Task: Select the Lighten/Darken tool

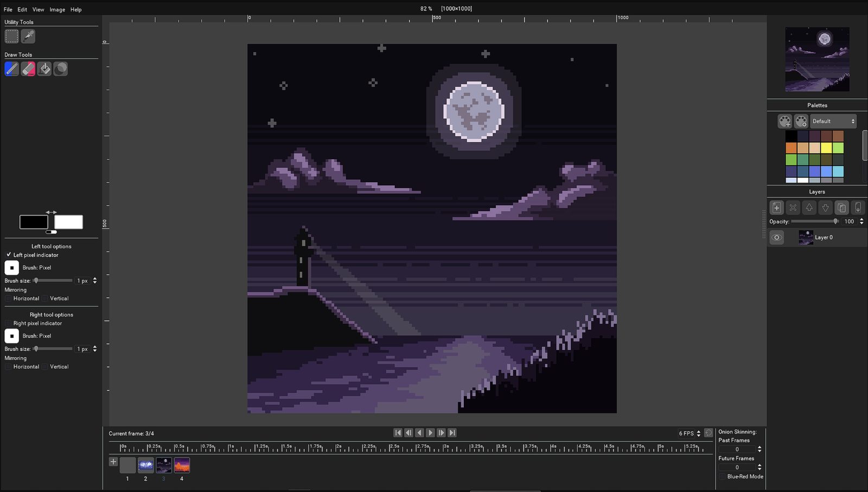Action: click(61, 69)
